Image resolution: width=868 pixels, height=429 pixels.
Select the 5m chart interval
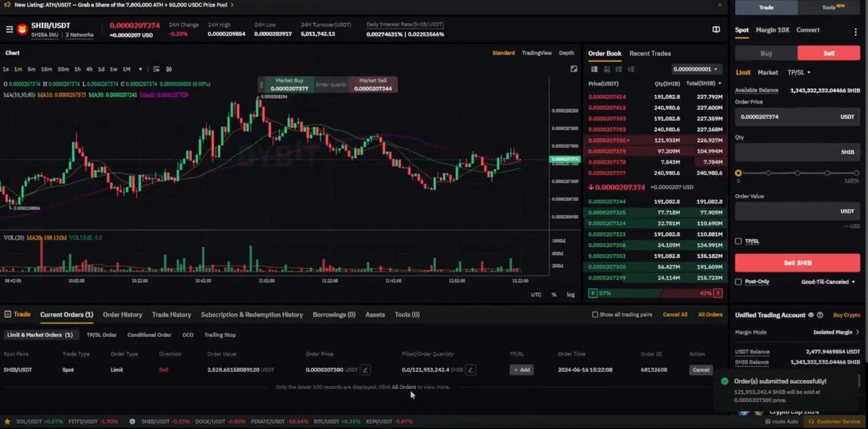pyautogui.click(x=31, y=69)
